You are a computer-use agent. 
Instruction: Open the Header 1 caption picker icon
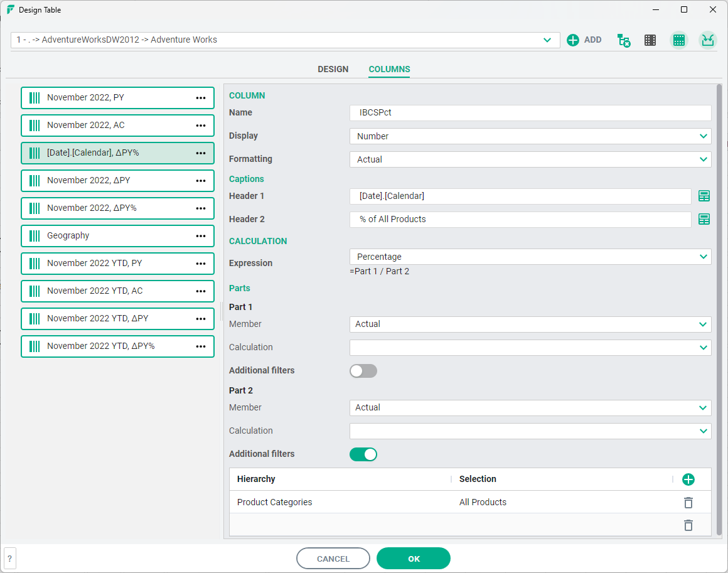(704, 196)
